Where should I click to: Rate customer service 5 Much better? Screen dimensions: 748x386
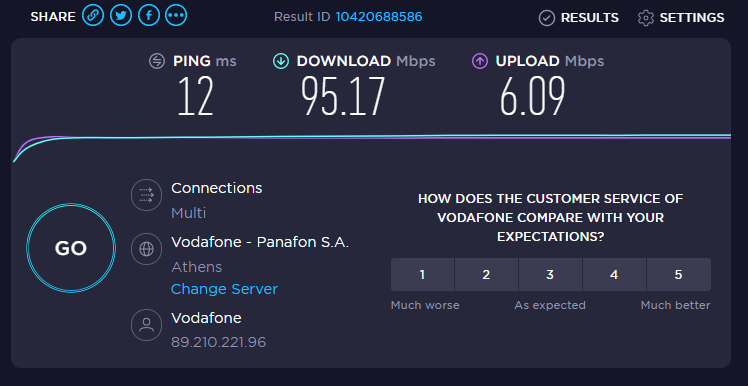tap(678, 275)
